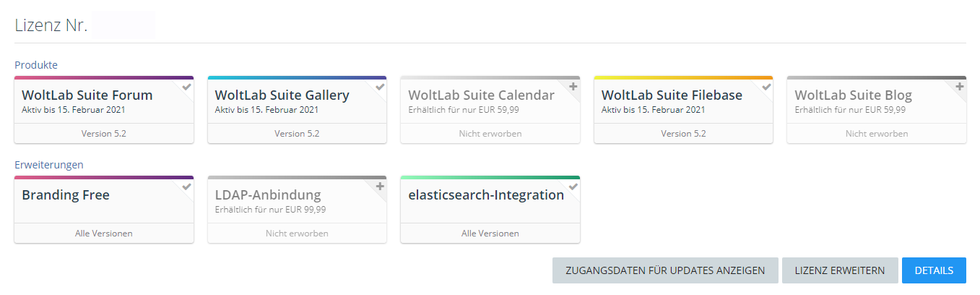Select the WoltLab Suite Forum title

pos(87,95)
